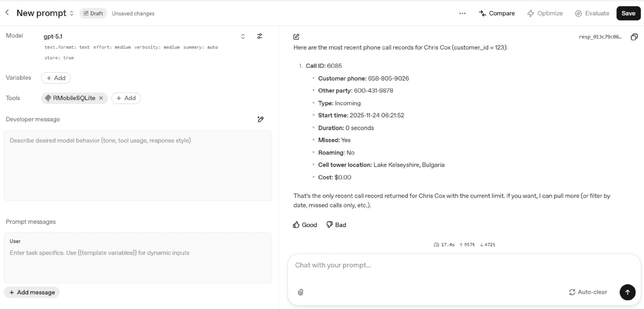The height and width of the screenshot is (309, 644).
Task: Open the model settings sliders icon
Action: (259, 36)
